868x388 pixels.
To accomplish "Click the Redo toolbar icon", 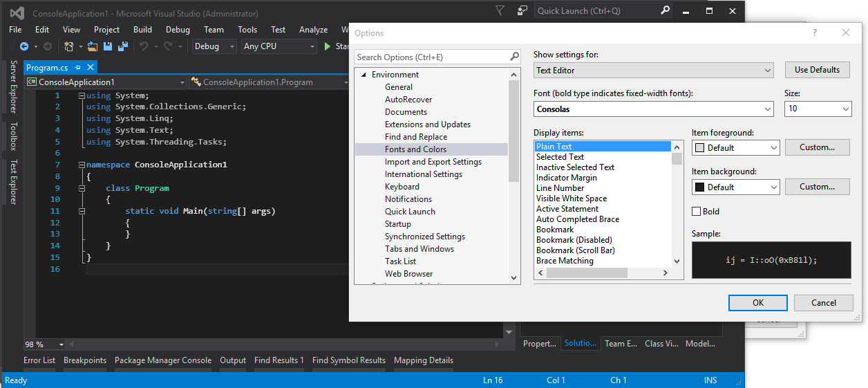I will tap(168, 46).
